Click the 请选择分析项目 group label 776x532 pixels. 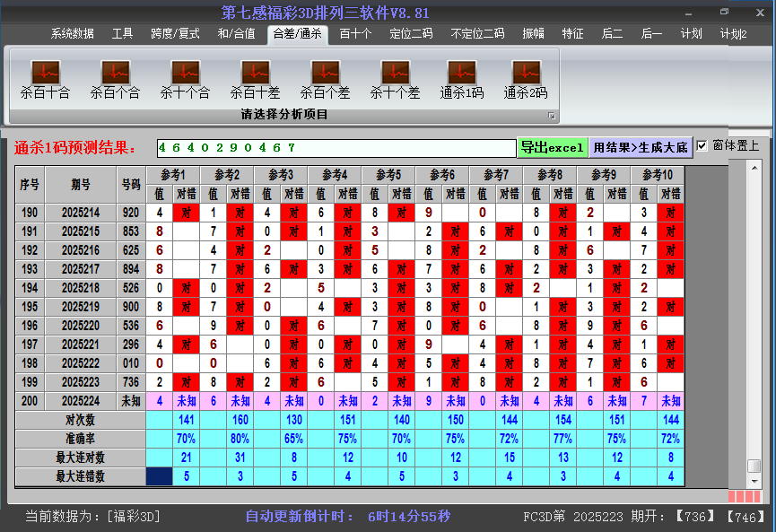tap(284, 115)
